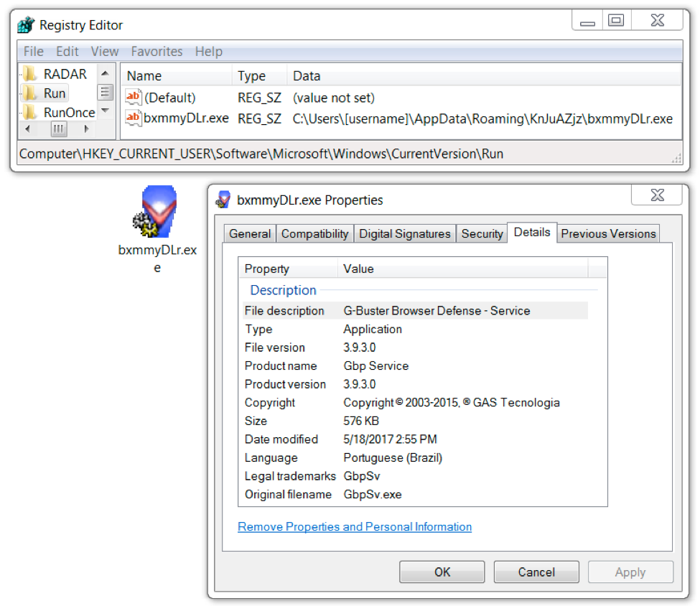Open the View menu
The image size is (700, 606).
click(105, 52)
